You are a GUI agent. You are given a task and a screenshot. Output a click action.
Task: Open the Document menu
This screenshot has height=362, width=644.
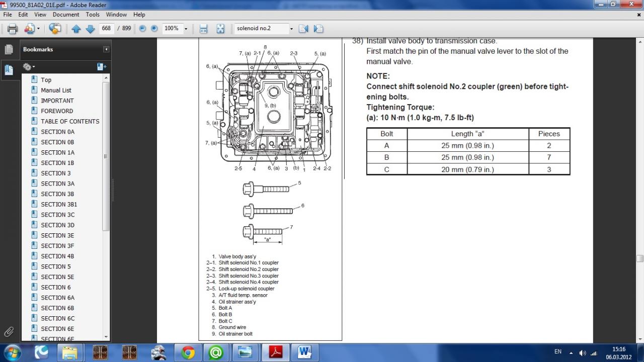click(x=66, y=15)
